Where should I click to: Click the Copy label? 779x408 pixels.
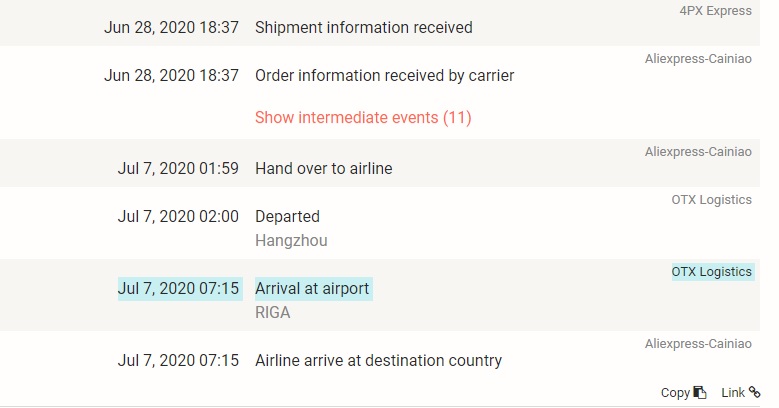click(x=675, y=393)
